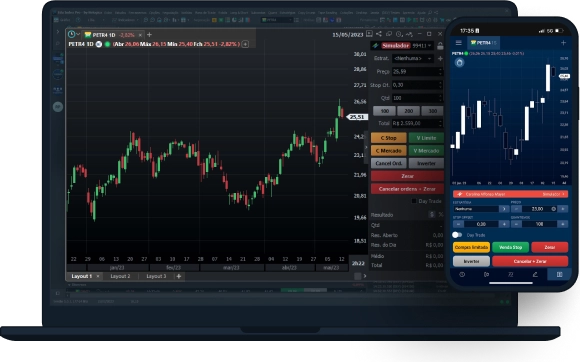Increase Preço with plus on phone
The width and height of the screenshot is (580, 362).
563,209
